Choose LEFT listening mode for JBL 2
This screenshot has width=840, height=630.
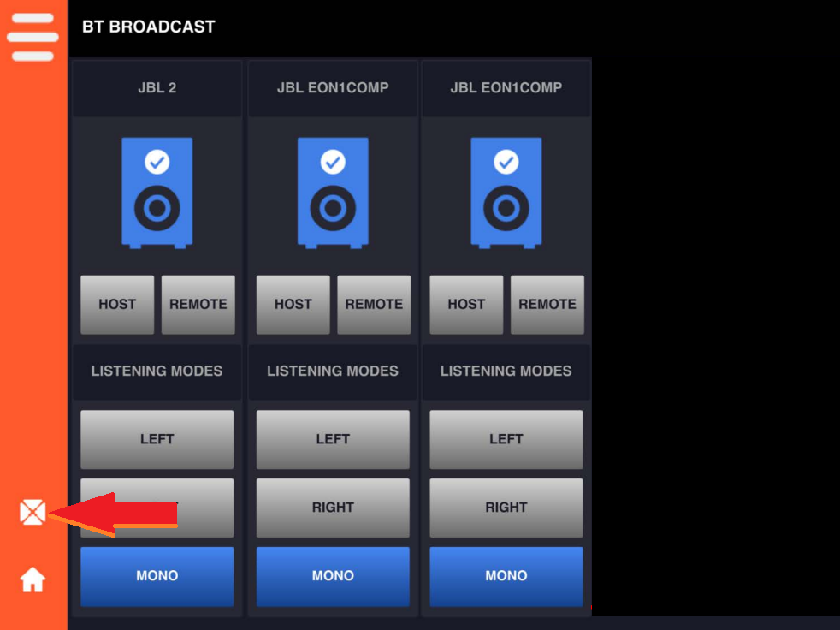[x=157, y=440]
